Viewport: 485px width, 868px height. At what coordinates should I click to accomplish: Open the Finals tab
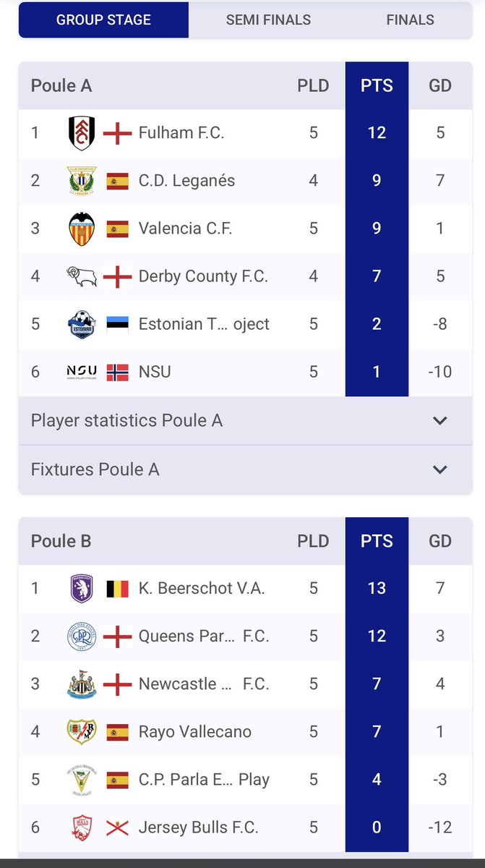coord(410,20)
